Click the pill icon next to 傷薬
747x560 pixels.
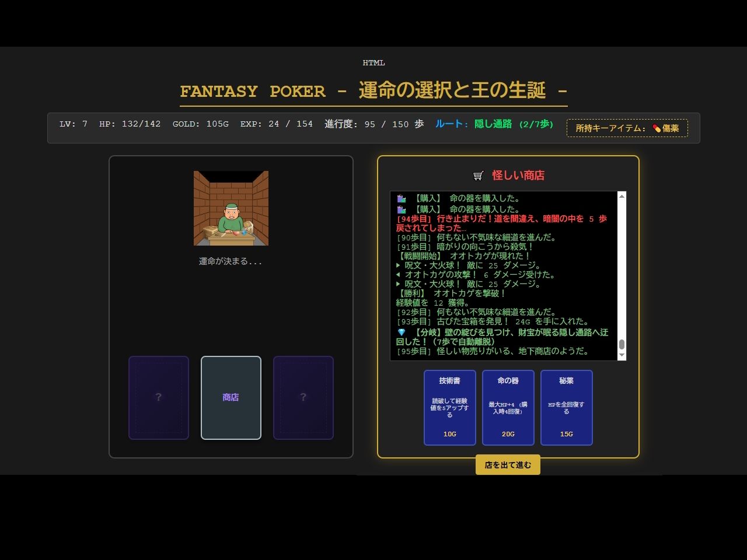(657, 128)
